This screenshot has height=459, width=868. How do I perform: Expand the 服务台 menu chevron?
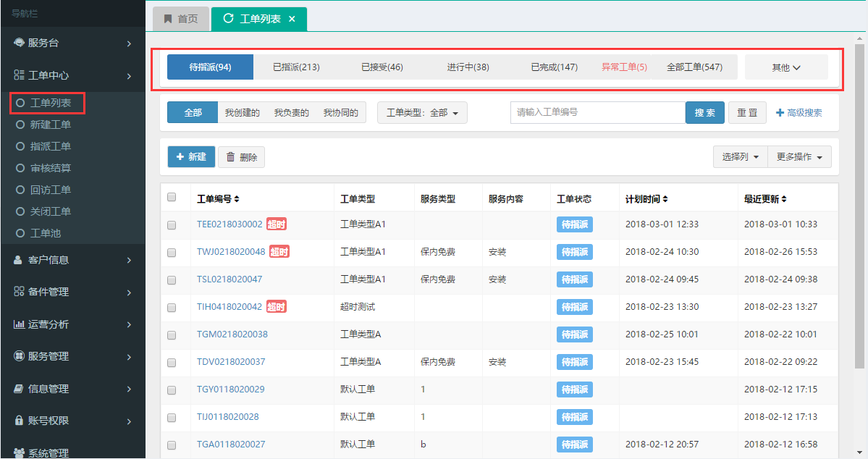(x=129, y=43)
